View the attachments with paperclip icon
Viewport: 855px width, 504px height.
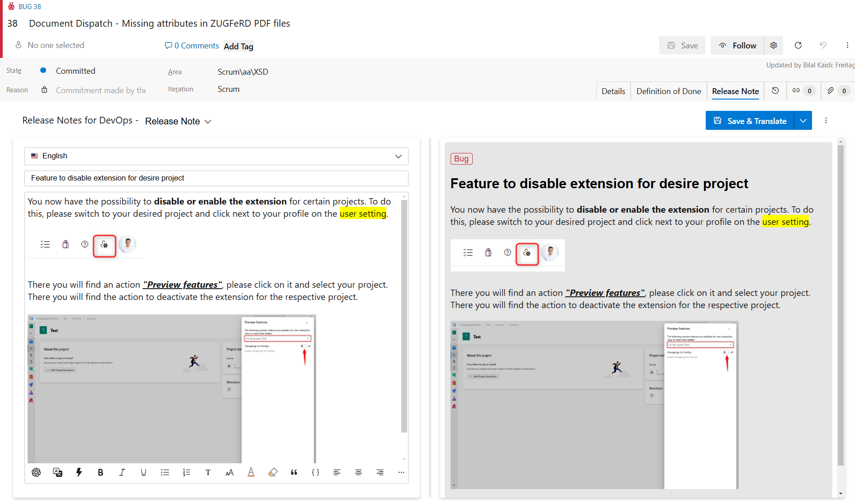click(838, 90)
